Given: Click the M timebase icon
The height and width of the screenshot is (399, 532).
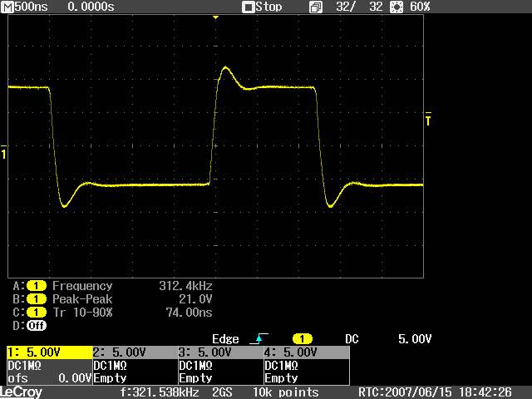Looking at the screenshot, I should pyautogui.click(x=7, y=7).
